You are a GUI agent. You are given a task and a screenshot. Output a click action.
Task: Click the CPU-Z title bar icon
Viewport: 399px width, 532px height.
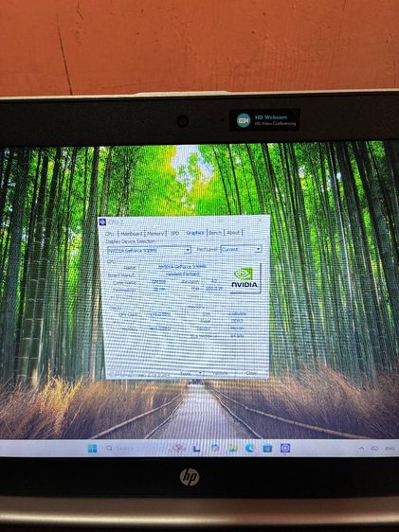pos(102,222)
